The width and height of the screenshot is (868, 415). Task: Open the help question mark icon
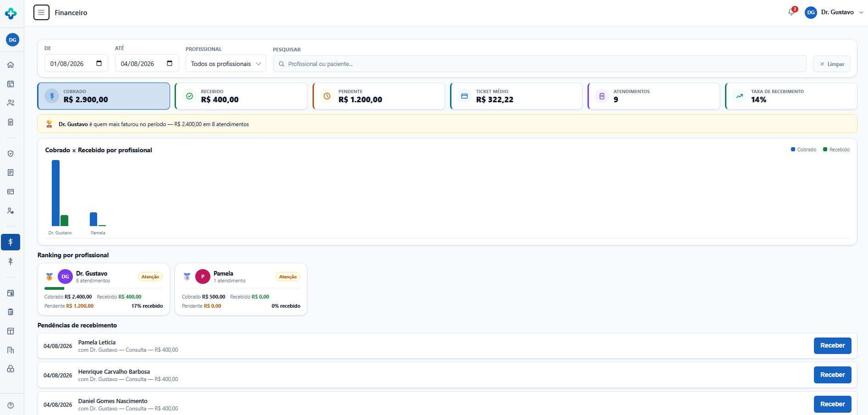(11, 405)
